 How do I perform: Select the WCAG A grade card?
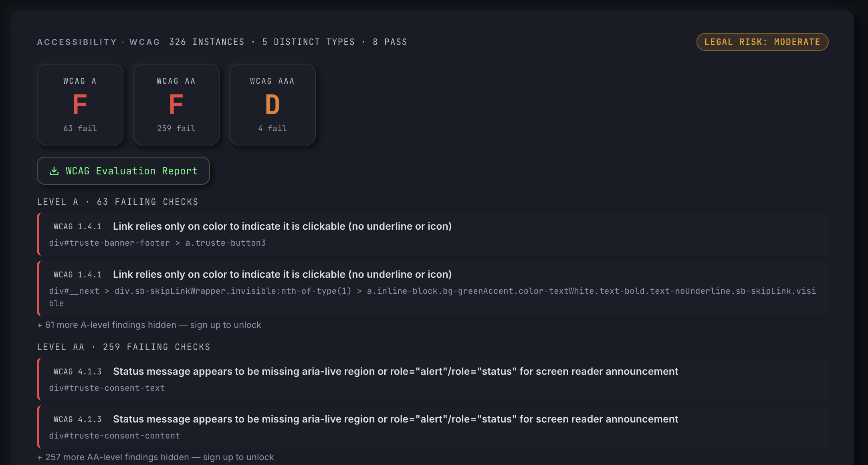pyautogui.click(x=80, y=105)
